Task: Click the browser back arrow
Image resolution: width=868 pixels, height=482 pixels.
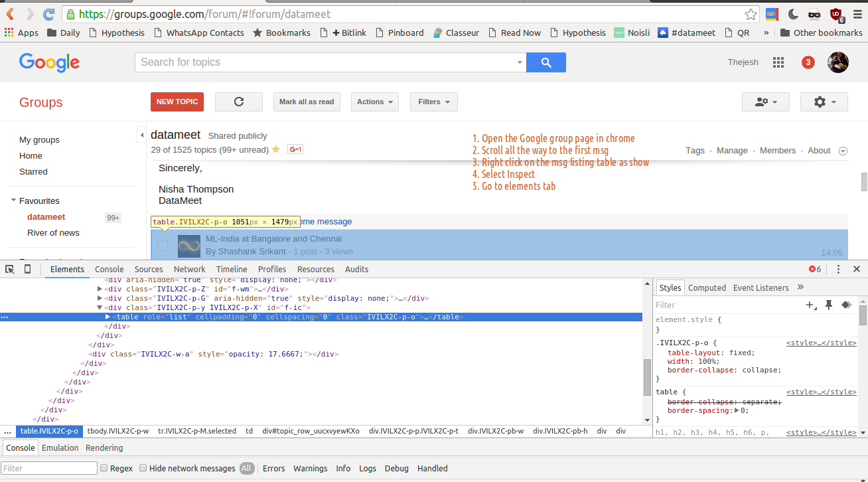Action: pos(11,14)
